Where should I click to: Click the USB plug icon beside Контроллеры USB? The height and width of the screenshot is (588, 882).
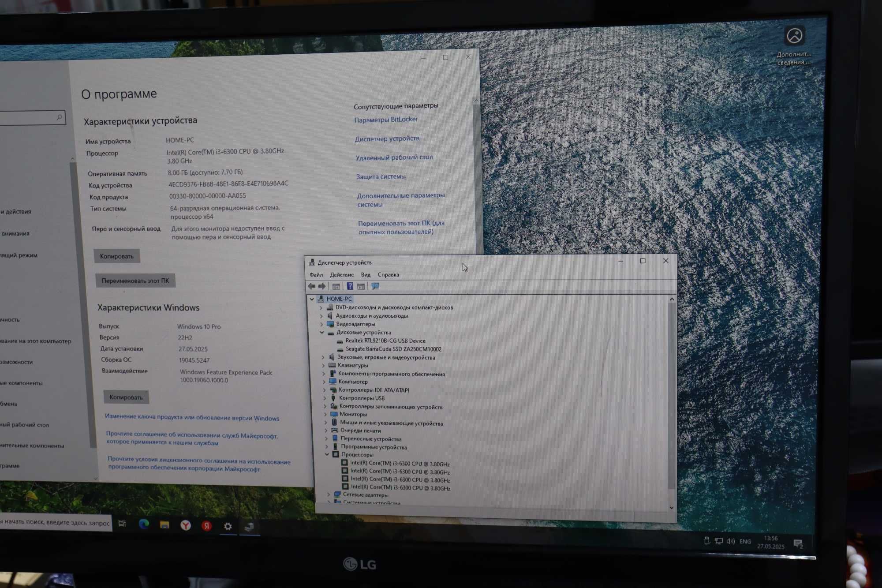pyautogui.click(x=333, y=398)
